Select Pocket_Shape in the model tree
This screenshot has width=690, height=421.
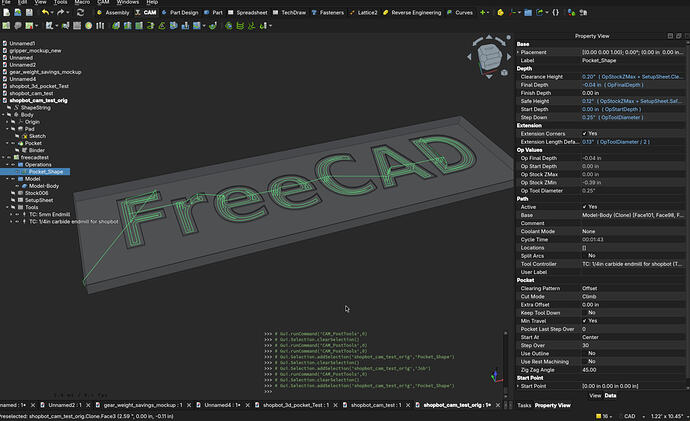pyautogui.click(x=46, y=172)
